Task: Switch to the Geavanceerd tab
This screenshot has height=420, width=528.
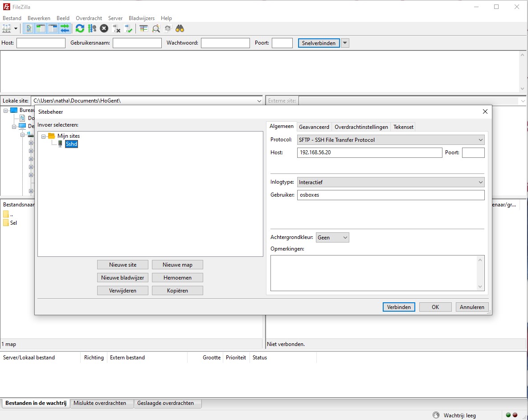Action: pyautogui.click(x=314, y=127)
